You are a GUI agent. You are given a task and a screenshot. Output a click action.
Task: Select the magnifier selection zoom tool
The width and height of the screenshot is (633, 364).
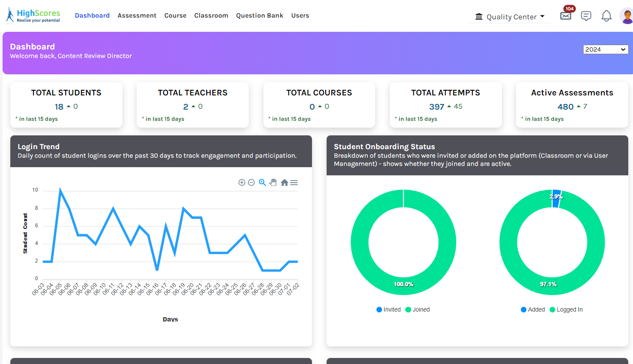pos(262,183)
